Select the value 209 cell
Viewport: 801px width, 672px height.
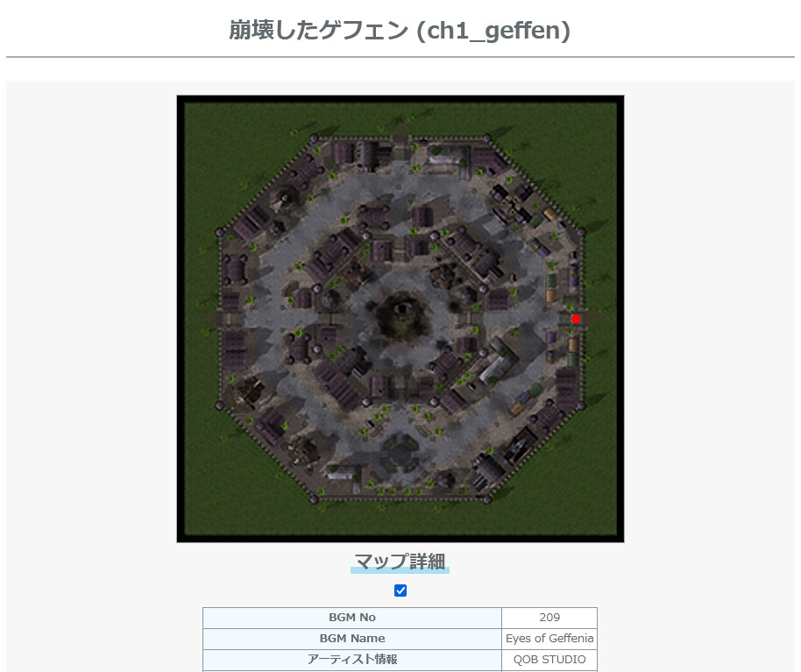coord(549,618)
